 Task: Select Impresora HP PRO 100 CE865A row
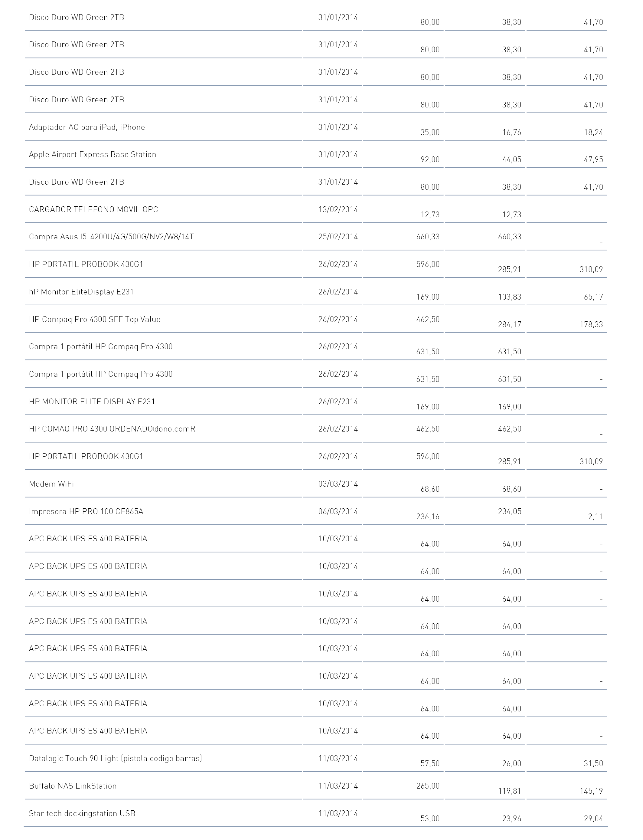point(316,511)
